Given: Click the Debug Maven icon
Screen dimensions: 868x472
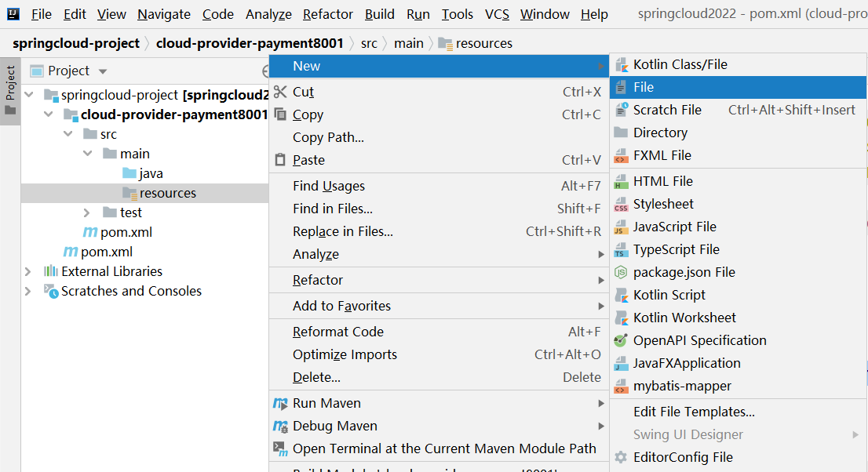Looking at the screenshot, I should pyautogui.click(x=281, y=426).
